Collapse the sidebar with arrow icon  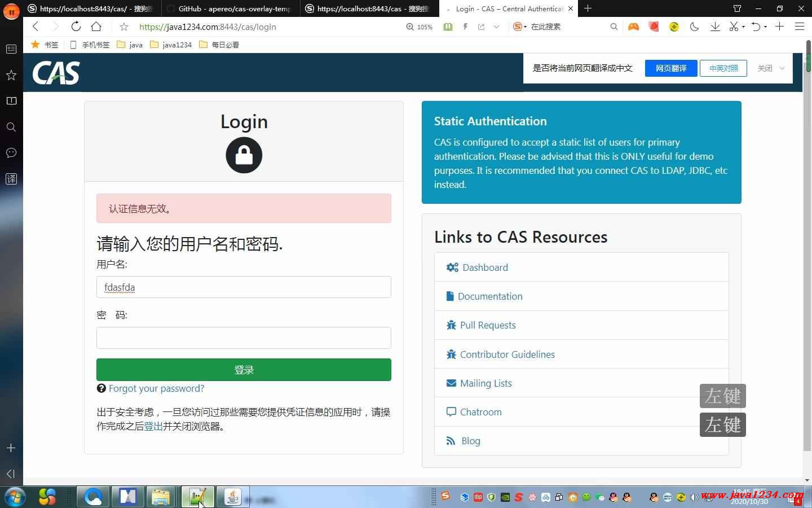coord(11,474)
